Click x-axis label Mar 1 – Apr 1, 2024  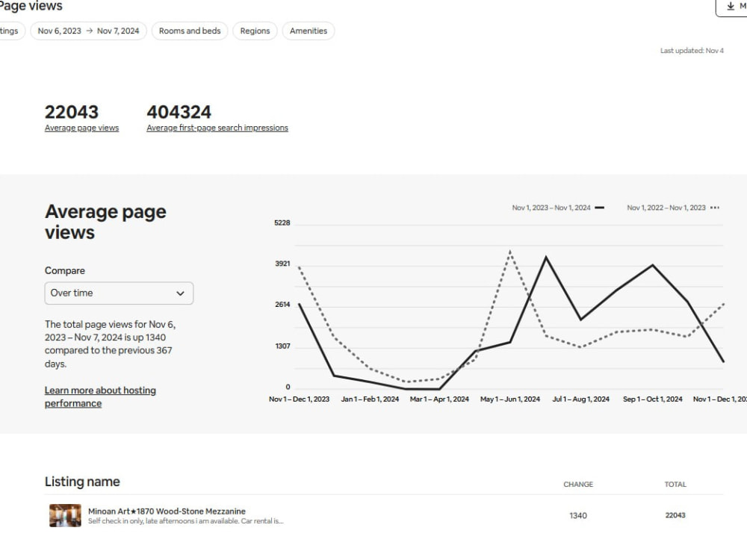tap(439, 399)
